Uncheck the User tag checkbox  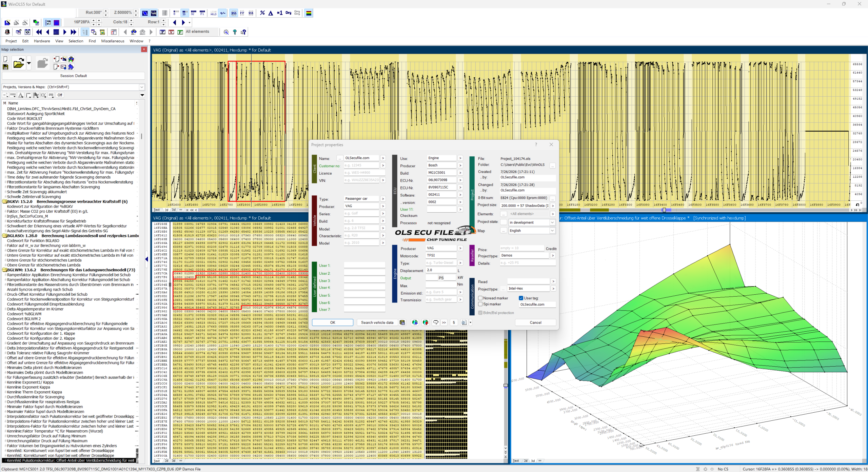[x=521, y=298]
